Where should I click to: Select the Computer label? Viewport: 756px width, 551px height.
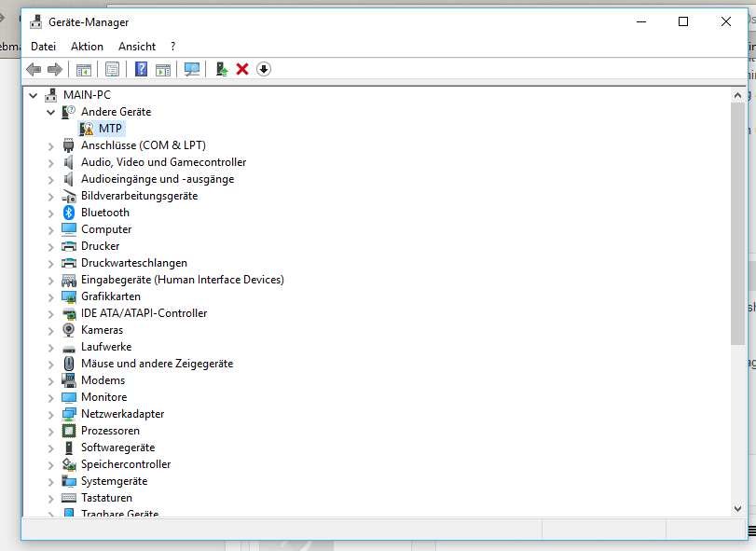coord(106,229)
